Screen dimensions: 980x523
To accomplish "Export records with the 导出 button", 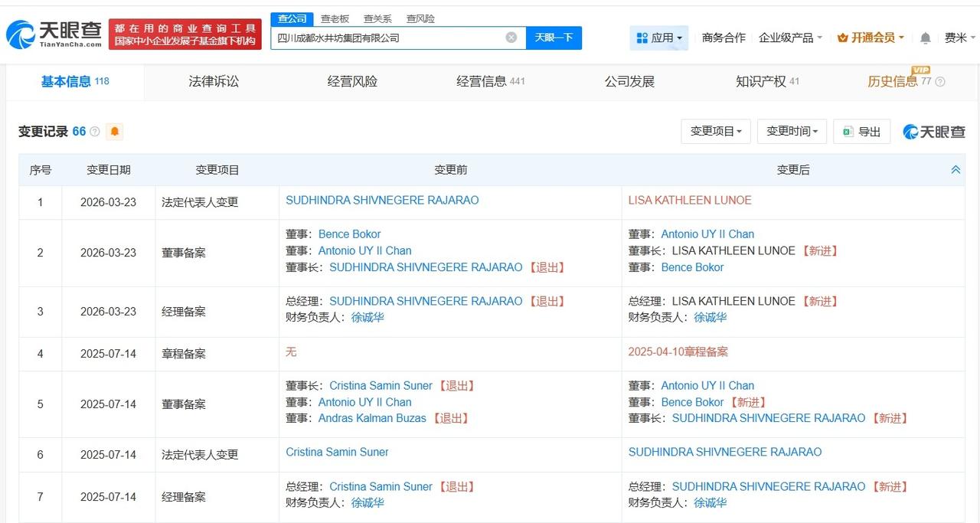I will (862, 132).
